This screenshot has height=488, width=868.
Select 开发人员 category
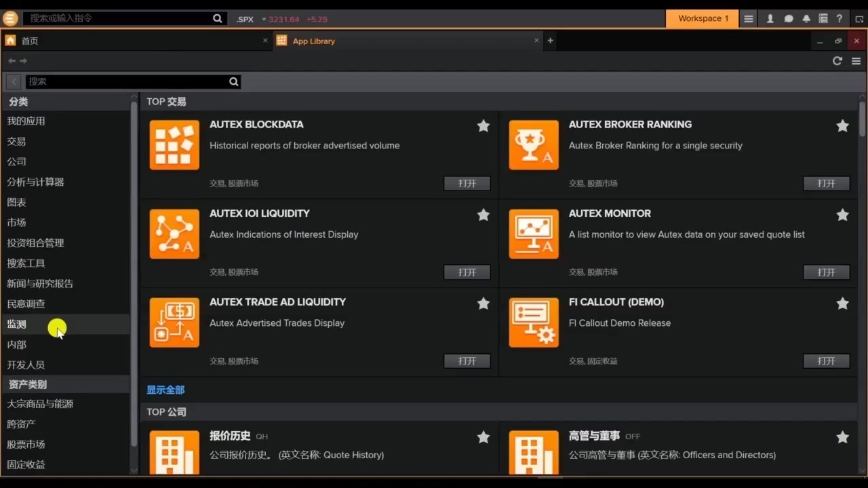coord(64,365)
